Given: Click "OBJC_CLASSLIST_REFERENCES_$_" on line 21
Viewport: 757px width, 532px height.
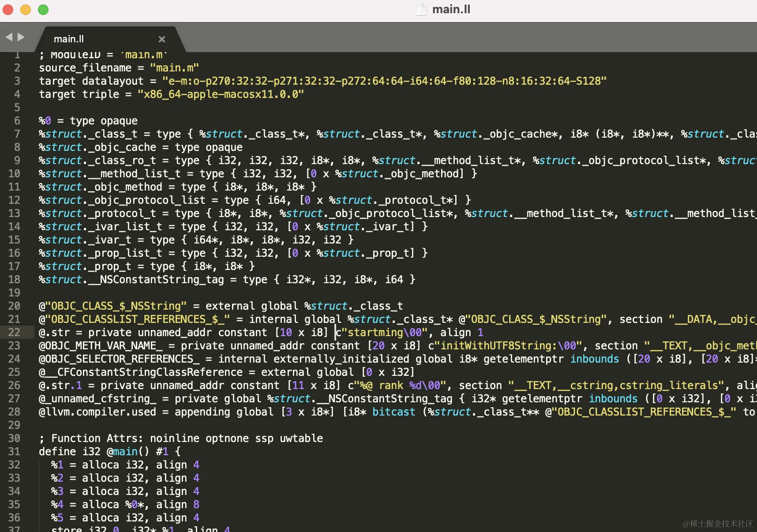Looking at the screenshot, I should (x=138, y=319).
